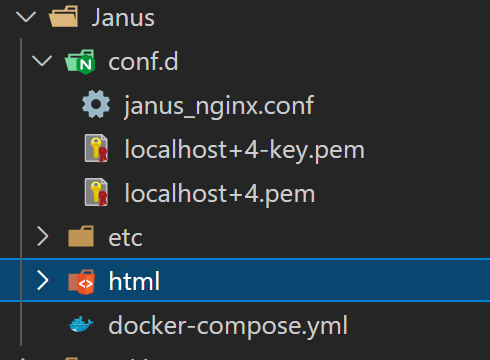Open the localhost+4.pem file

(220, 194)
